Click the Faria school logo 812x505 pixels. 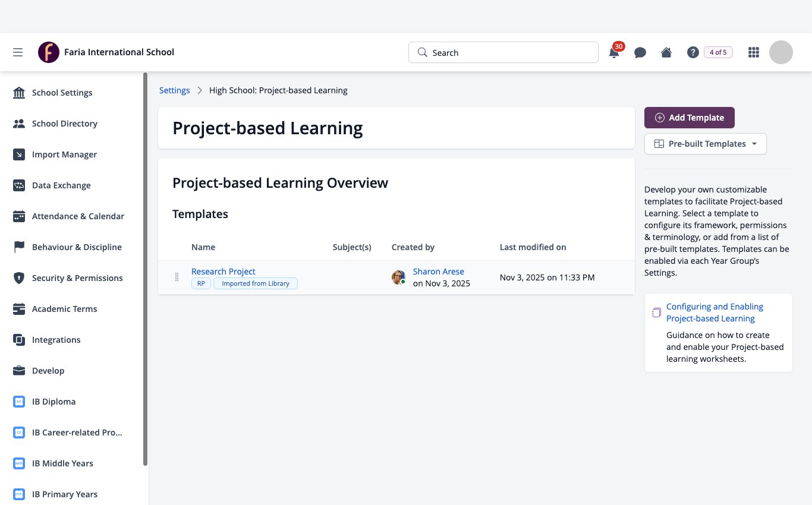point(49,52)
